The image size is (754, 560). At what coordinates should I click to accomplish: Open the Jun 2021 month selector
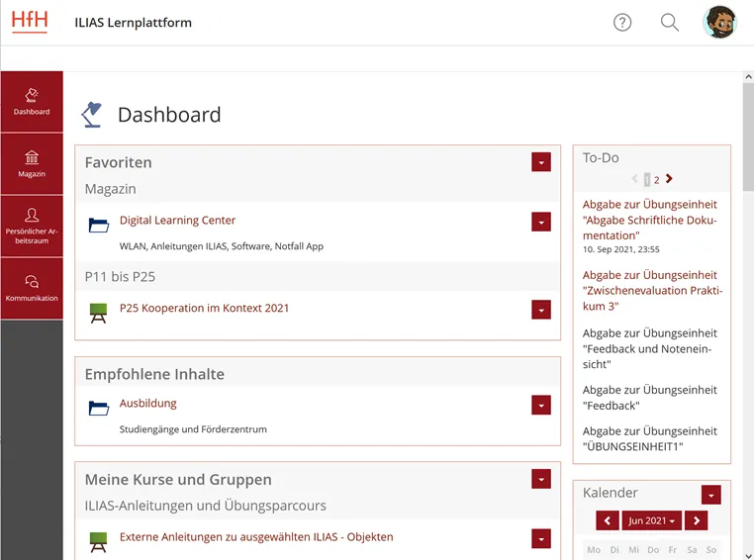pos(652,520)
